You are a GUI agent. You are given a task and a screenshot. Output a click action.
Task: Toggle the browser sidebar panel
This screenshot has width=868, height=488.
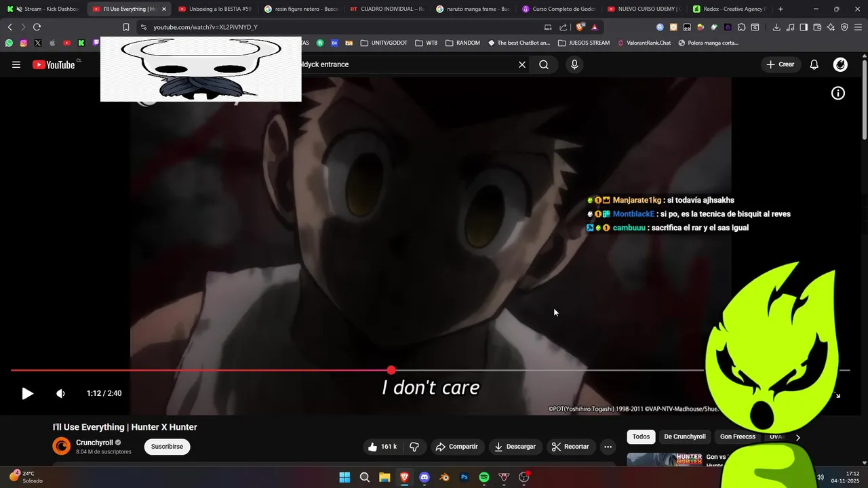click(804, 27)
